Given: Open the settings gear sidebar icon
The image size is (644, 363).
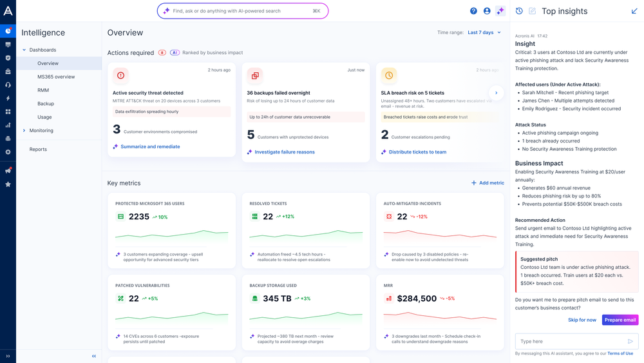Looking at the screenshot, I should click(x=8, y=152).
